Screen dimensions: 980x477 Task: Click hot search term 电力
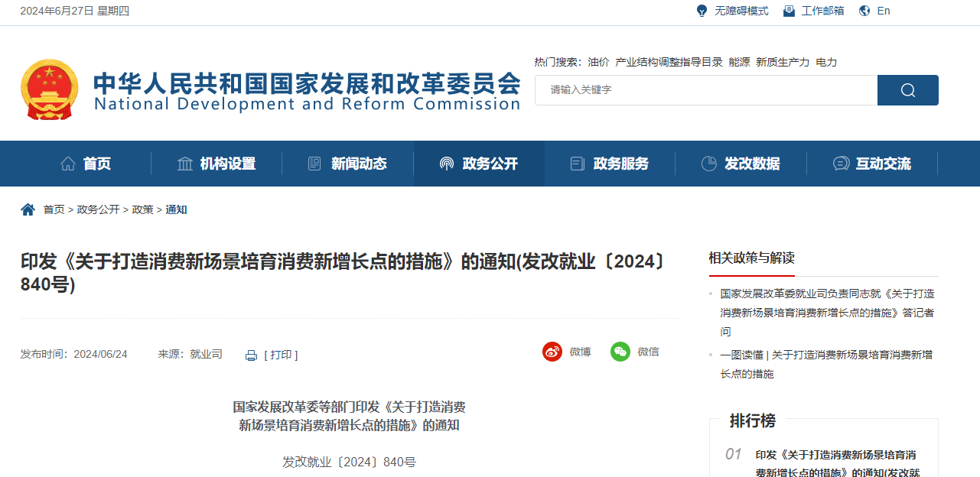826,62
